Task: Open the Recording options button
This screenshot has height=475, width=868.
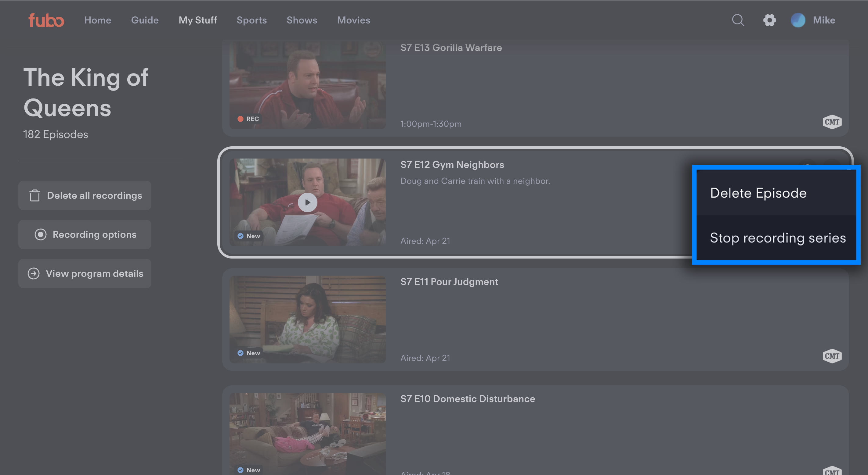Action: (85, 234)
